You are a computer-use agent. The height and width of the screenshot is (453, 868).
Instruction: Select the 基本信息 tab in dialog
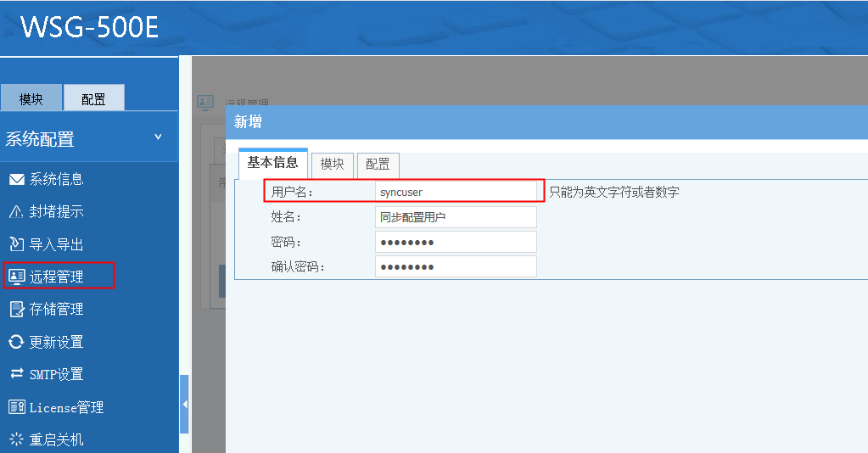coord(272,163)
